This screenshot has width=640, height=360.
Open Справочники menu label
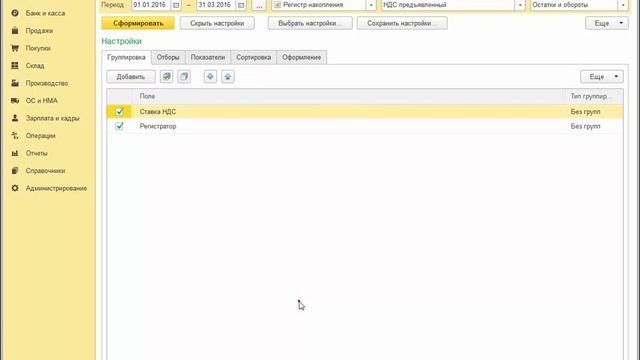tap(45, 171)
